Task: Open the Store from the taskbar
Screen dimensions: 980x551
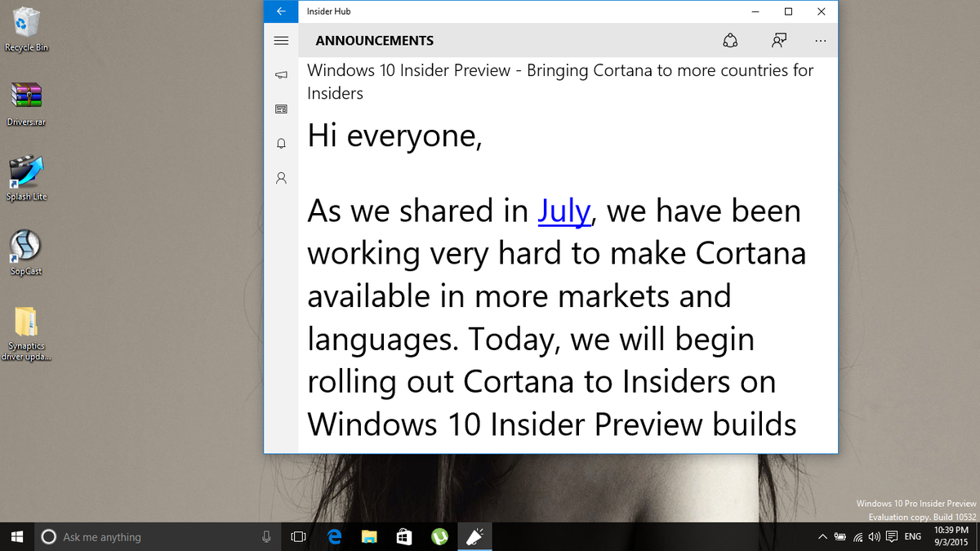Action: [x=404, y=536]
